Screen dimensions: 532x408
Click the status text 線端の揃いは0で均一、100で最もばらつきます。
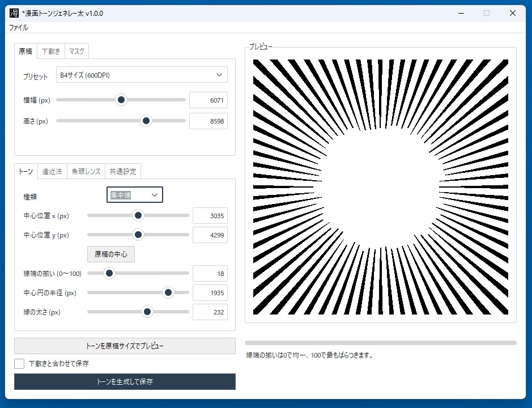(310, 355)
